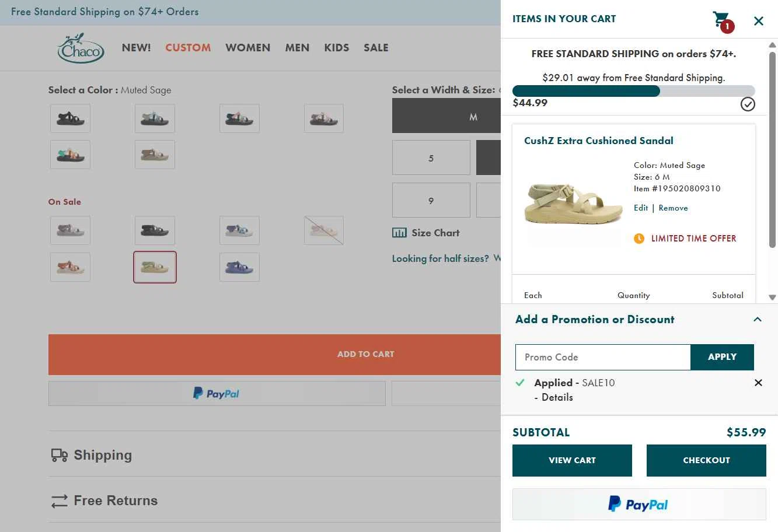Select the selected Muted Sage sale swatch
The height and width of the screenshot is (532, 778).
pos(155,267)
